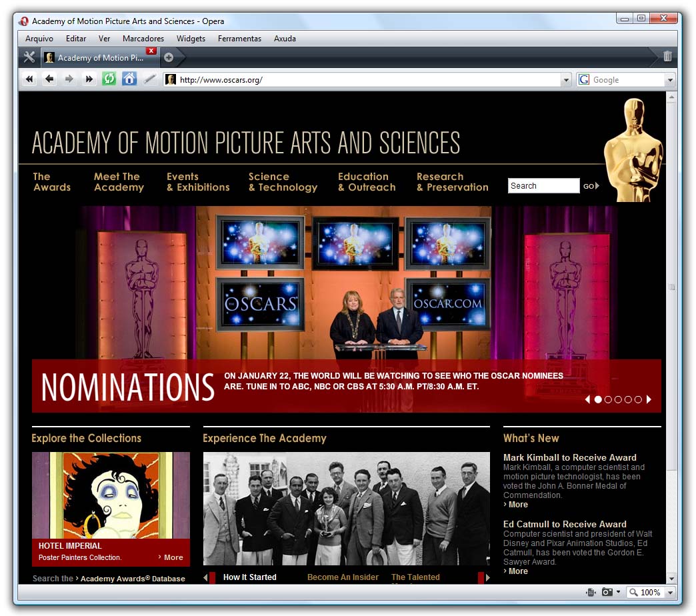Open Ed Catmull to Receive Award headline
Viewport: 696px width, 616px height.
(x=565, y=524)
